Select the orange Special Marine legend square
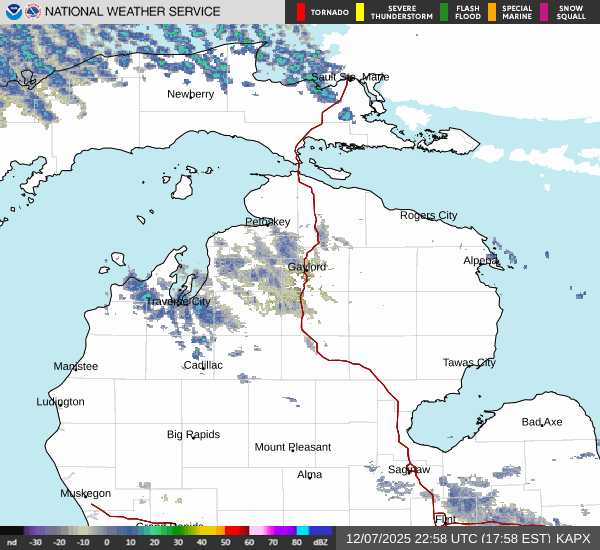 tap(492, 12)
